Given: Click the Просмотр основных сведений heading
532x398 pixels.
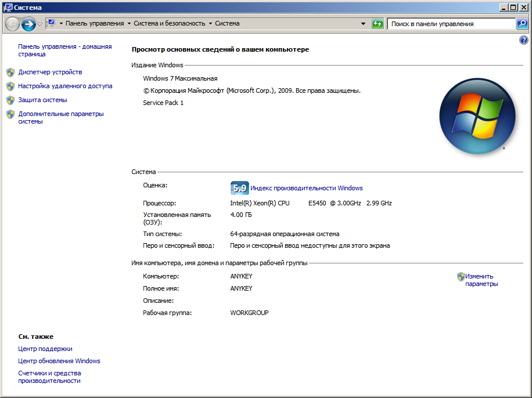Looking at the screenshot, I should pos(220,49).
